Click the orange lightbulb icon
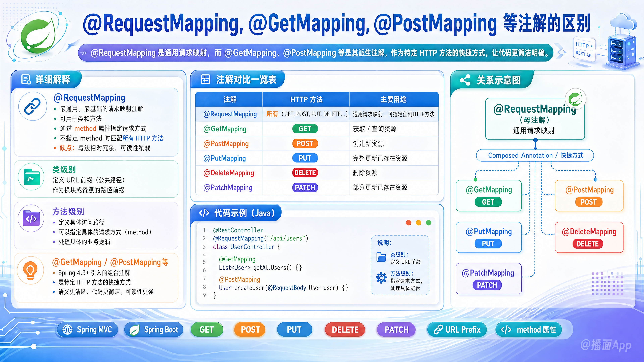 (x=31, y=270)
